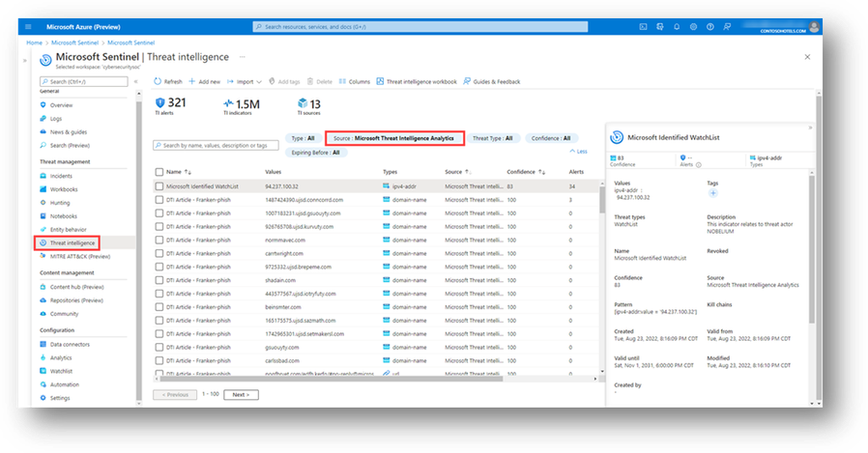Screen dimensions: 868x453
Task: Open the account avatar menu
Action: coord(814,26)
